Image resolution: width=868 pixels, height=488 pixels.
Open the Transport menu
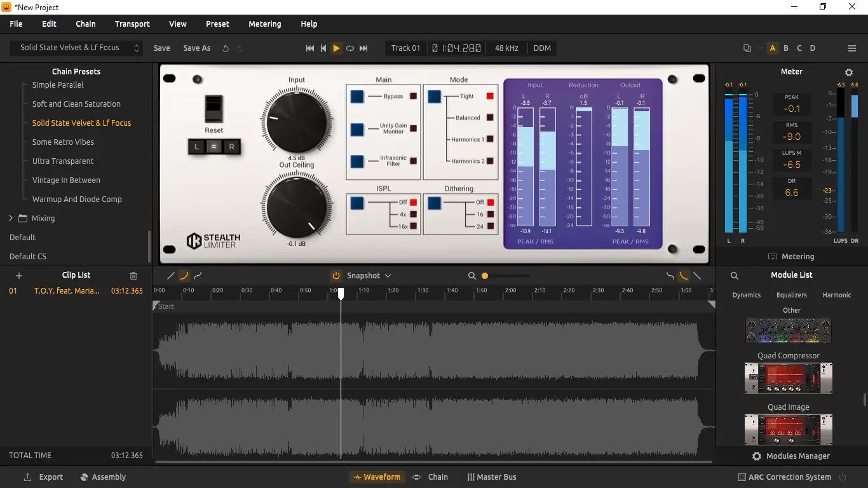pyautogui.click(x=132, y=24)
